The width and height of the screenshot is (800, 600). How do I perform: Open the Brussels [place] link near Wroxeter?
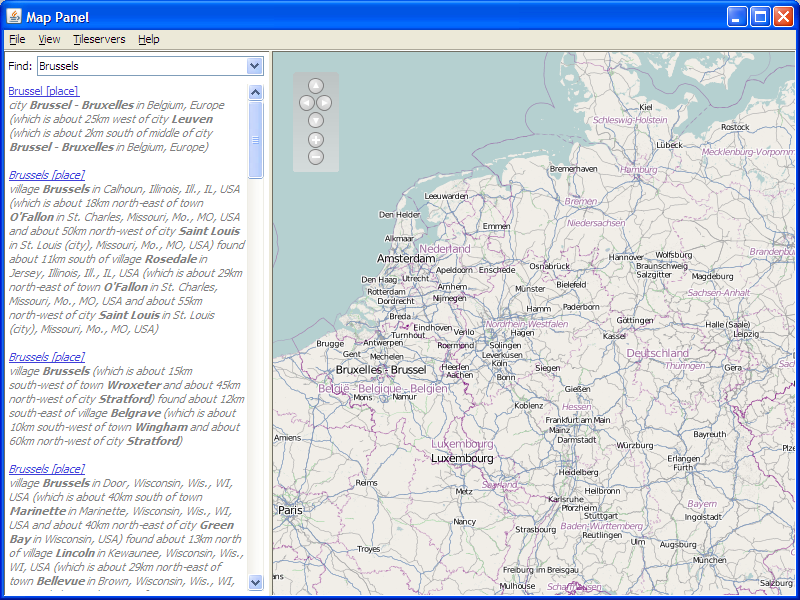coord(47,357)
